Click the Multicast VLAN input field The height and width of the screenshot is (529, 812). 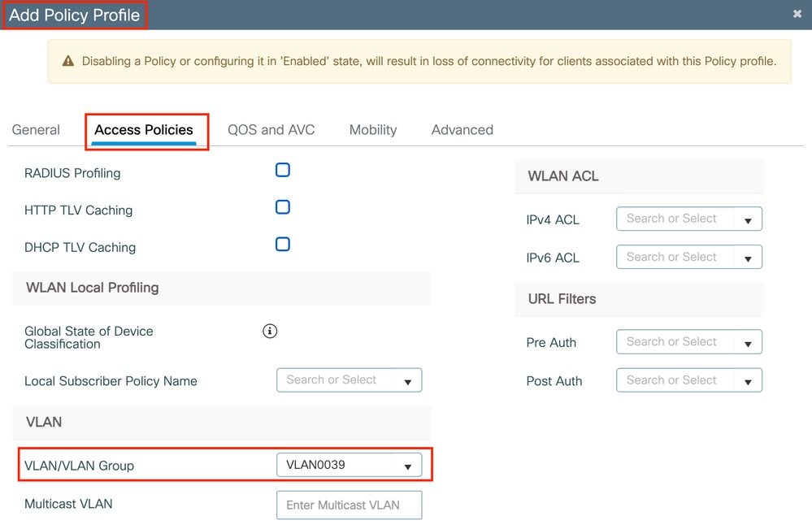pos(349,505)
